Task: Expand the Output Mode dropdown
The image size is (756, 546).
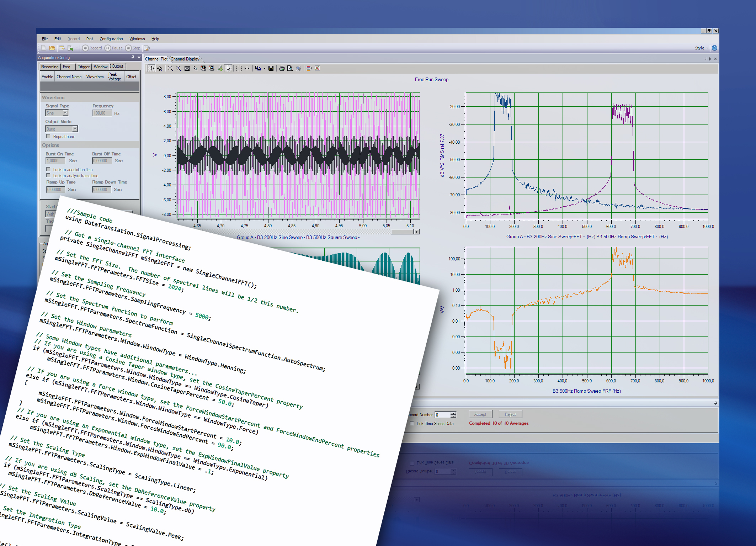Action: [75, 129]
